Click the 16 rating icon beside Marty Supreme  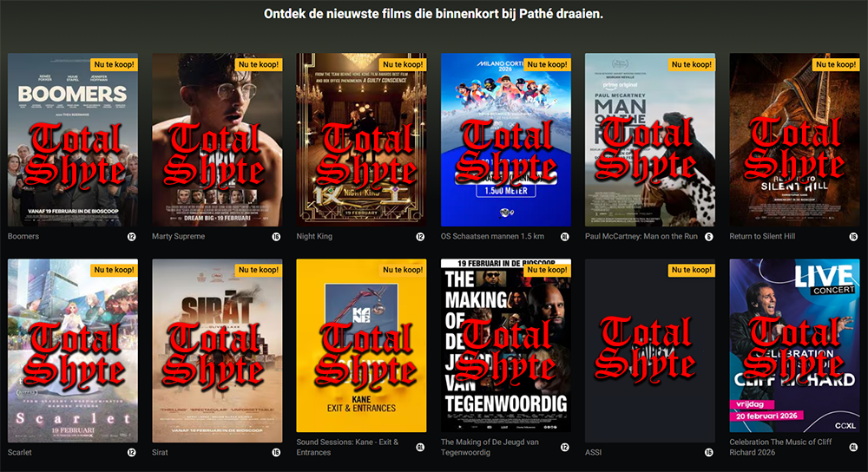tap(276, 237)
